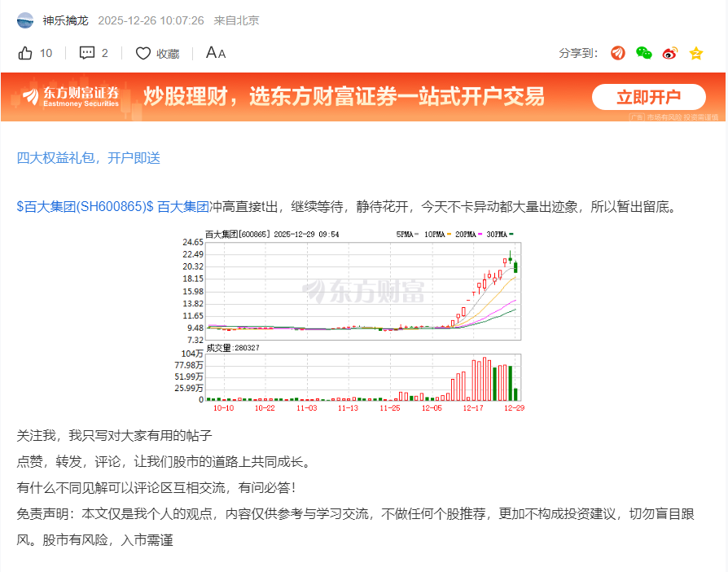728x572 pixels.
Task: Open the second 百大集团 link
Action: 183,206
